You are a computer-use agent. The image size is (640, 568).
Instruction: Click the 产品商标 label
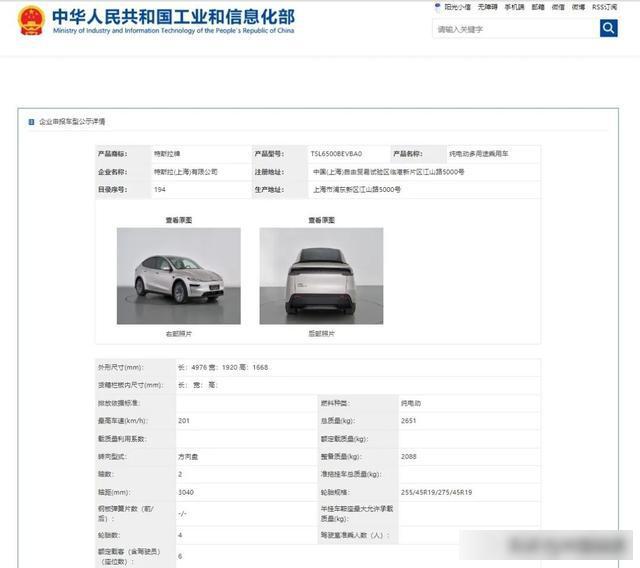point(112,154)
